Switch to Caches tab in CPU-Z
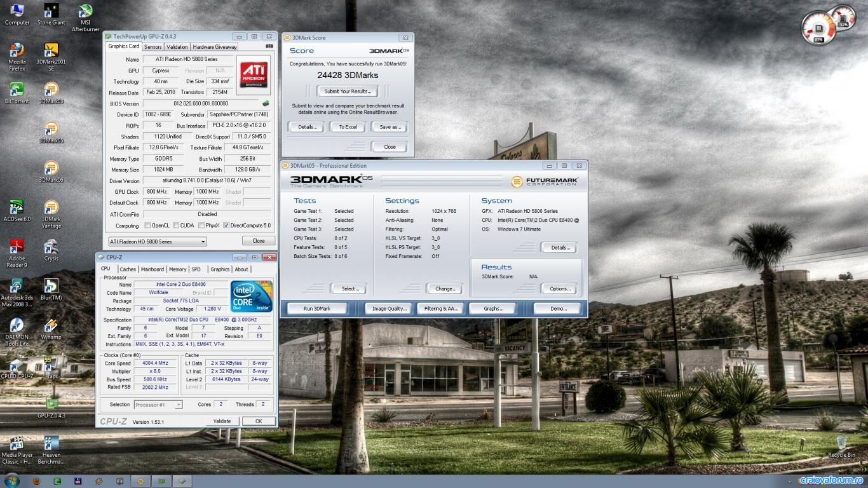This screenshot has width=868, height=488. [128, 269]
